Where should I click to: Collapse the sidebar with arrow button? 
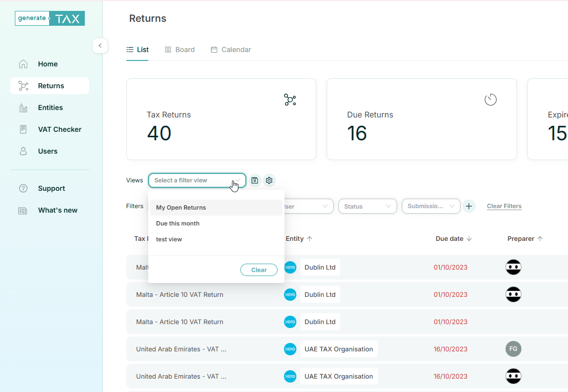click(x=100, y=46)
